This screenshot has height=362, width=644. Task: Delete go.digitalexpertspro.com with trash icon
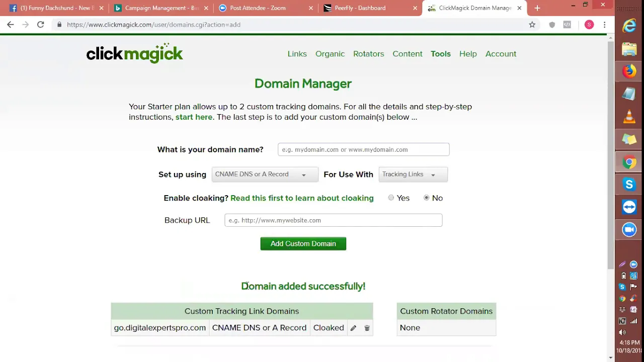click(367, 328)
